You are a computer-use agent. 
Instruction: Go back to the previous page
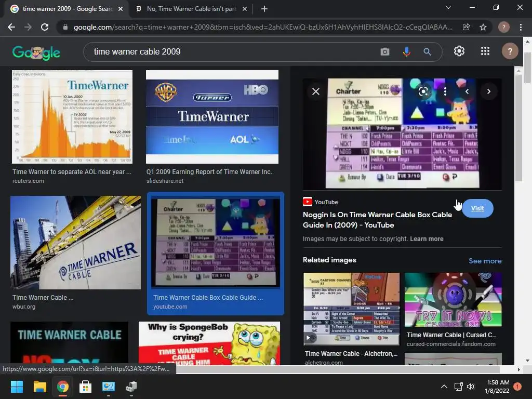point(11,27)
